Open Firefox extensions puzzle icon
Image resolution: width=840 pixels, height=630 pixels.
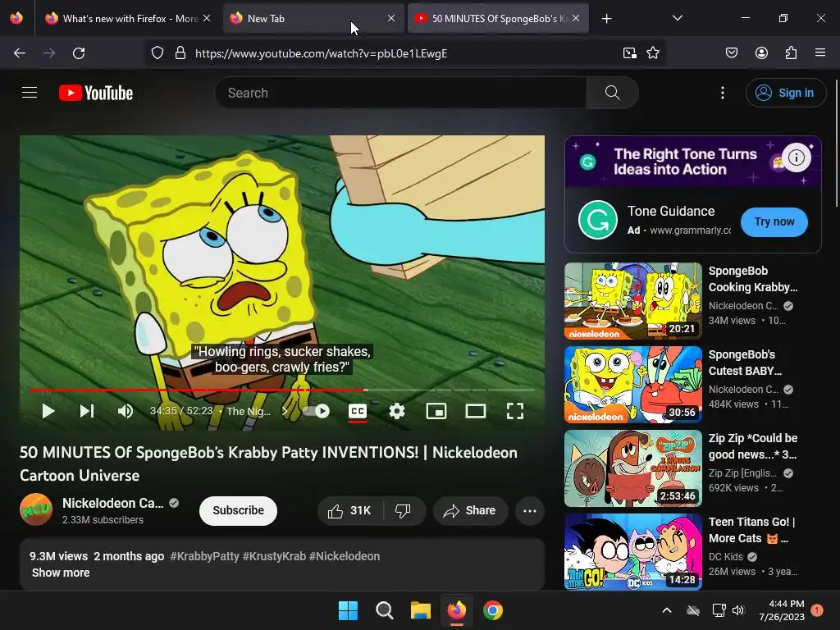791,53
